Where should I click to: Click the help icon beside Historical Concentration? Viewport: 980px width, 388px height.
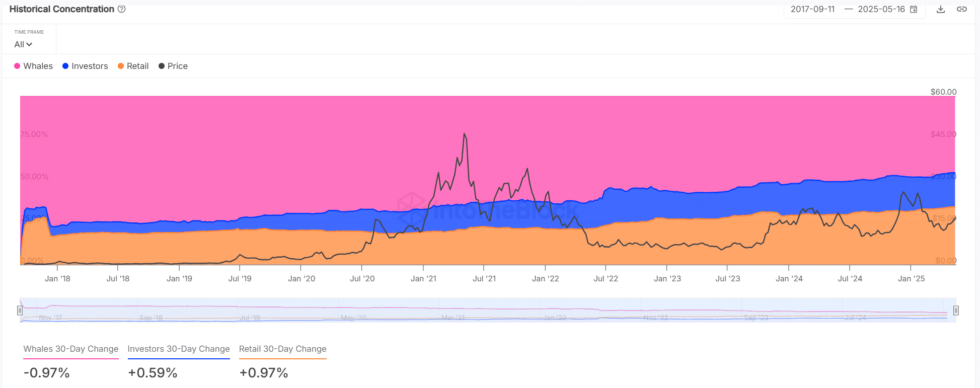click(121, 9)
